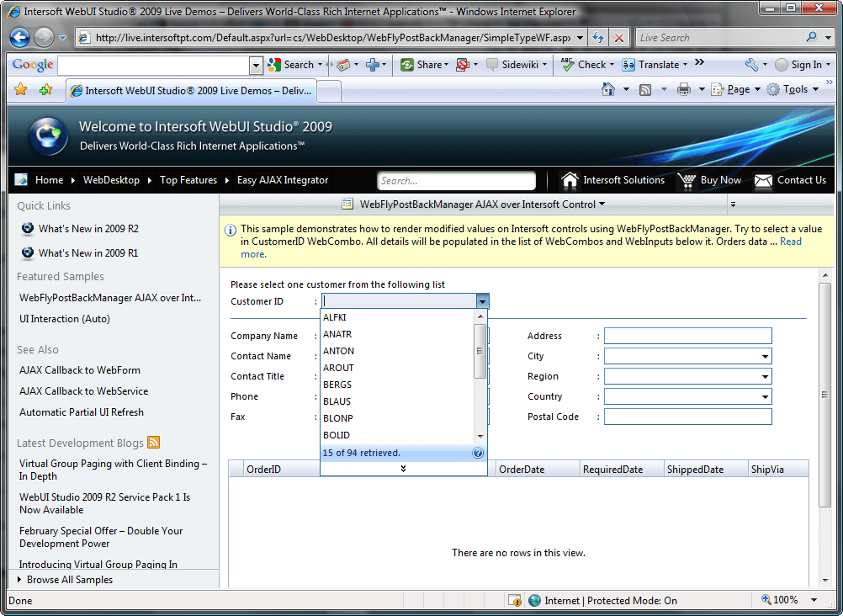
Task: Click the RSS icon beside Latest Development Blogs
Action: pyautogui.click(x=153, y=442)
